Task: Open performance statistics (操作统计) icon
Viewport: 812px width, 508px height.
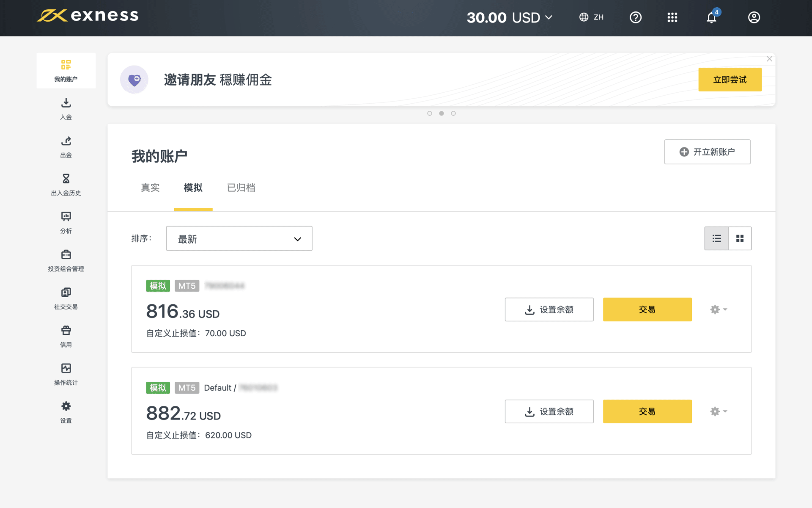Action: click(x=66, y=368)
